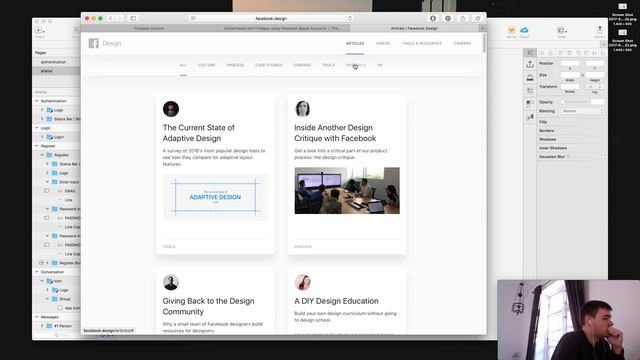The image size is (640, 360).
Task: Click the Position X input field
Action: point(570,63)
